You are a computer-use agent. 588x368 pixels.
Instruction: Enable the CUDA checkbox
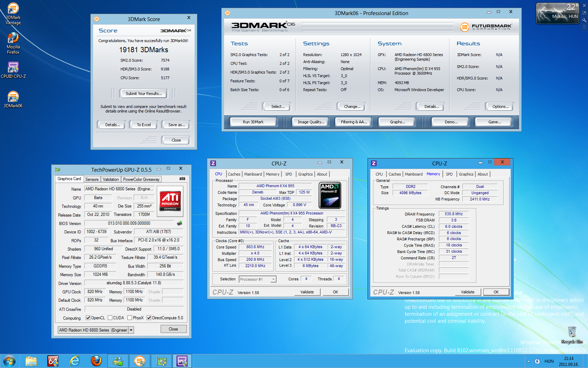(x=110, y=318)
